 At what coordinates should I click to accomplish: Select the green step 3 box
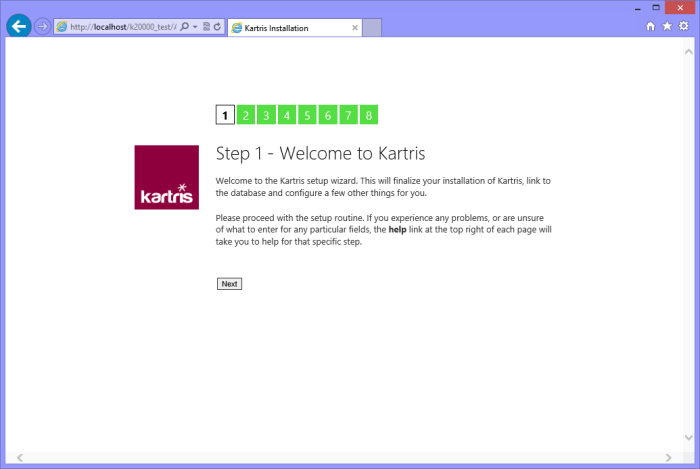click(x=266, y=115)
